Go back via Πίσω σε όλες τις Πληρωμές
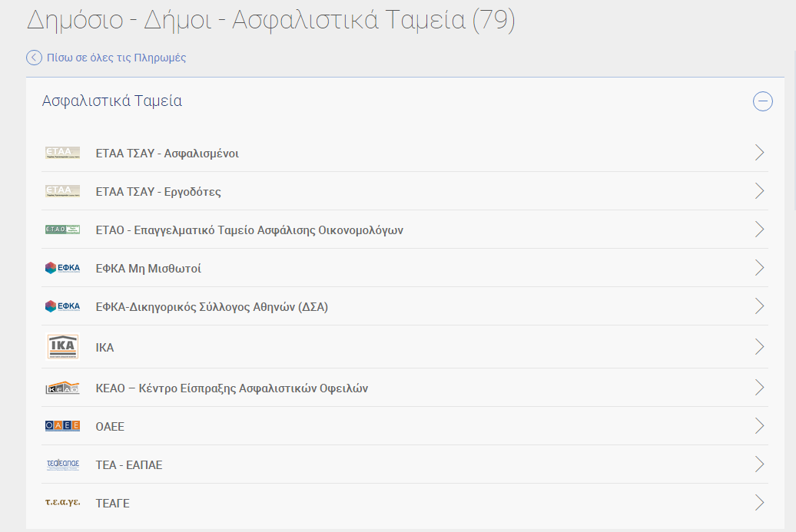Screen dimensions: 796x532 click(x=116, y=58)
